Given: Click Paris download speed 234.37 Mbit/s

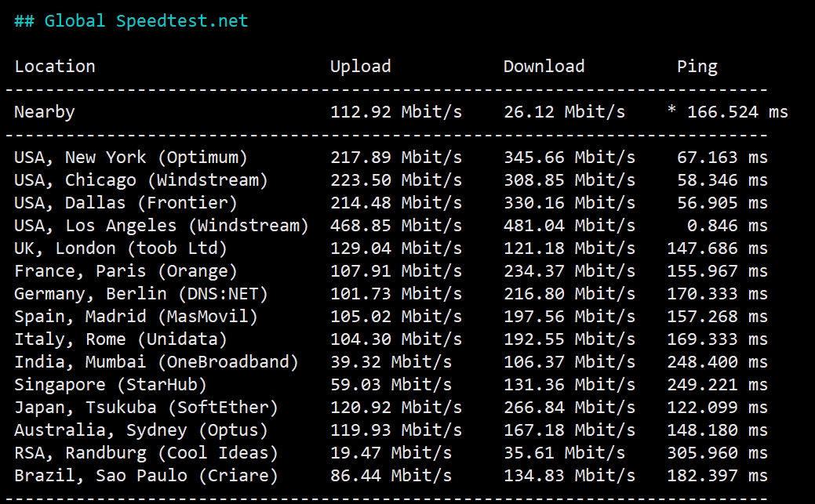Looking at the screenshot, I should [x=569, y=271].
